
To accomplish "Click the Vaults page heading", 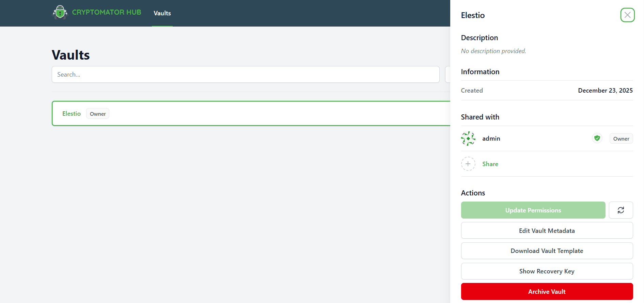I will [71, 55].
